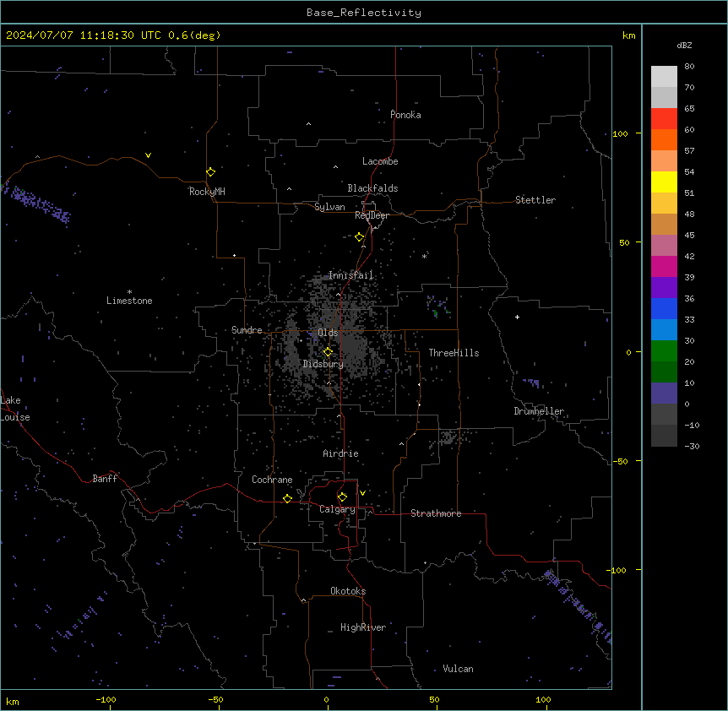Screen dimensions: 728x711
Task: Click the Airdrie city label
Action: [340, 453]
